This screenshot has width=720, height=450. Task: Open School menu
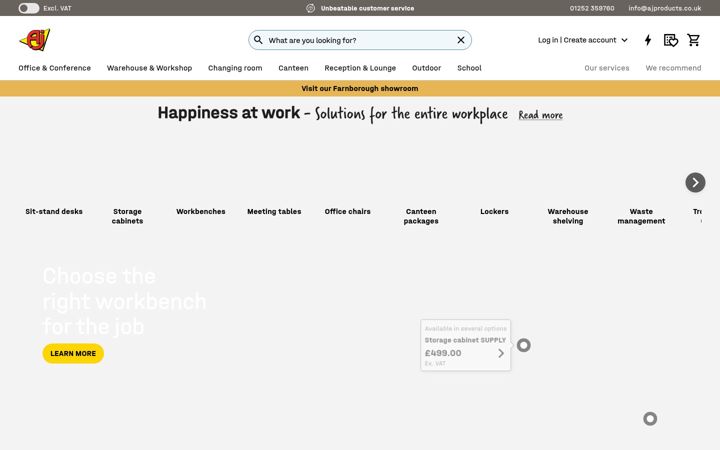tap(469, 68)
